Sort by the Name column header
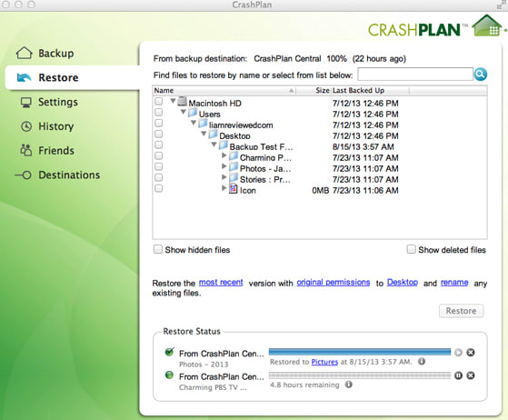This screenshot has height=420, width=508. (x=224, y=90)
